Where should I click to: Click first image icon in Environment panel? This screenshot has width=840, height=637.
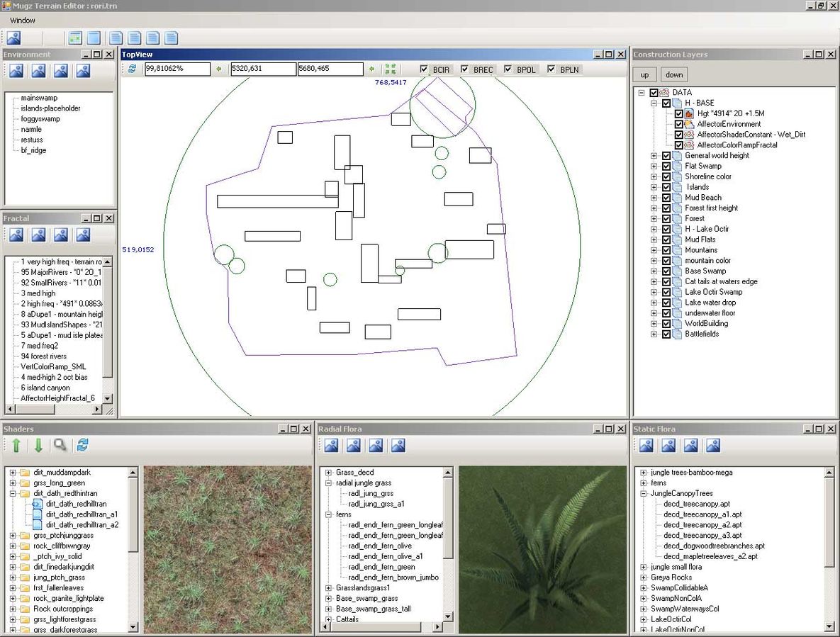pyautogui.click(x=16, y=70)
